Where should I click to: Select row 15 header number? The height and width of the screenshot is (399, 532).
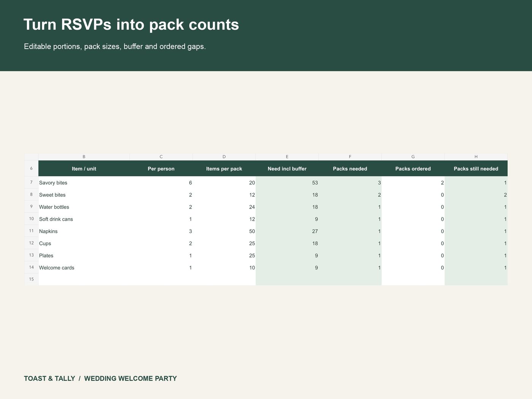[31, 279]
